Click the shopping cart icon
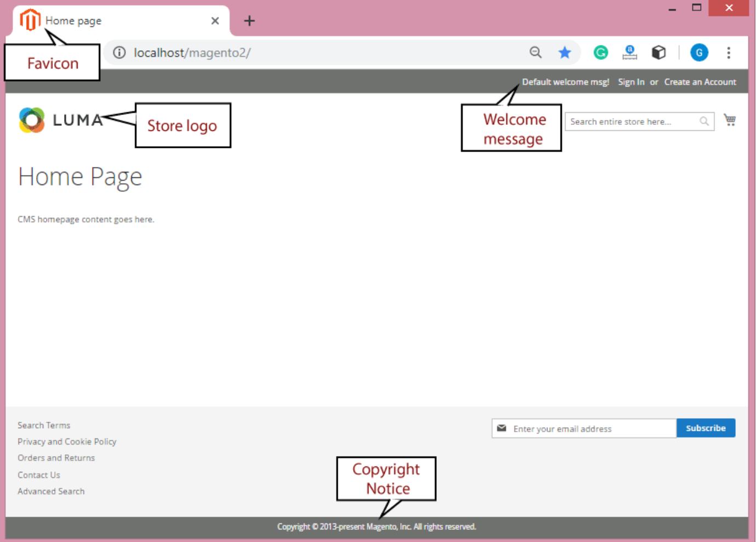Screen dimensions: 756x542 pyautogui.click(x=729, y=120)
